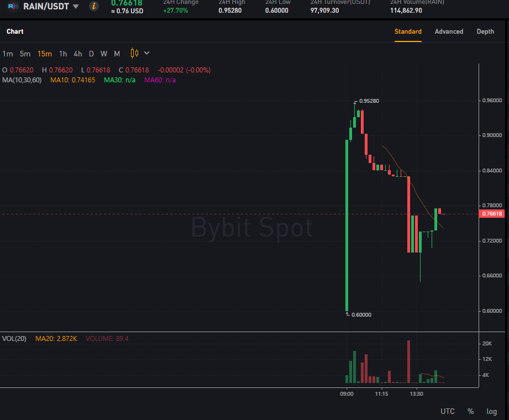Select the D daily timeframe
This screenshot has height=420, width=509.
tap(91, 54)
